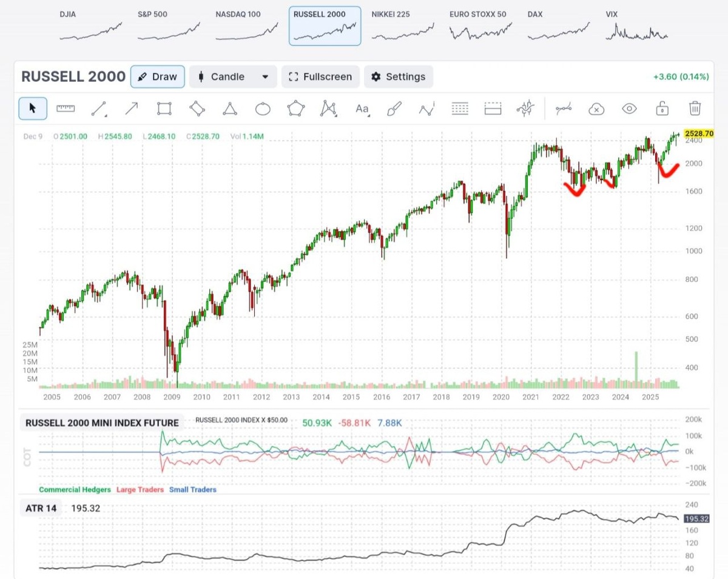Select the paintbrush tool
Viewport: 728px width, 579px height.
[x=394, y=109]
